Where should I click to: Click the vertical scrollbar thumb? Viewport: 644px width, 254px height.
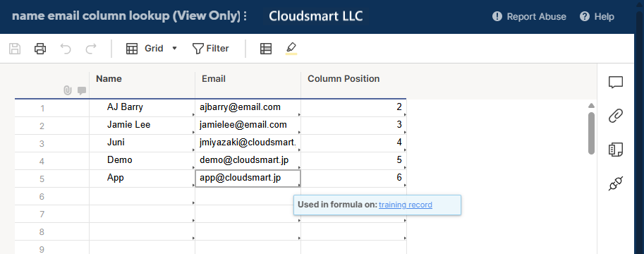[591, 133]
